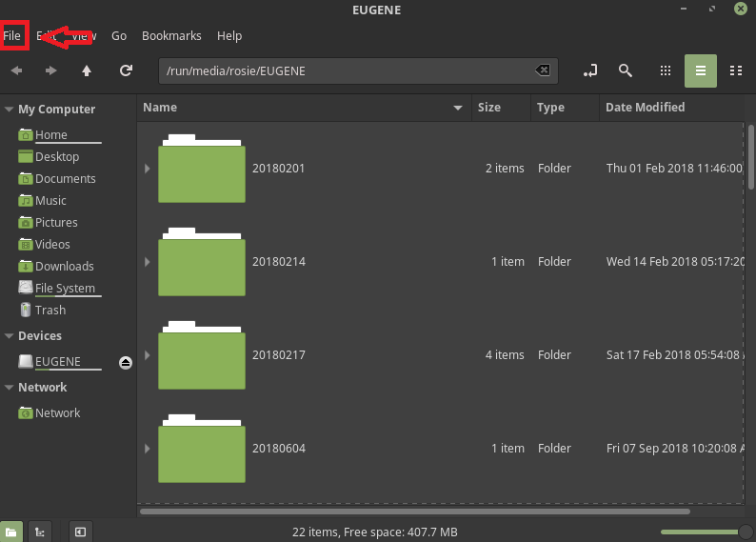The image size is (756, 542).
Task: Switch to list view
Action: click(701, 70)
